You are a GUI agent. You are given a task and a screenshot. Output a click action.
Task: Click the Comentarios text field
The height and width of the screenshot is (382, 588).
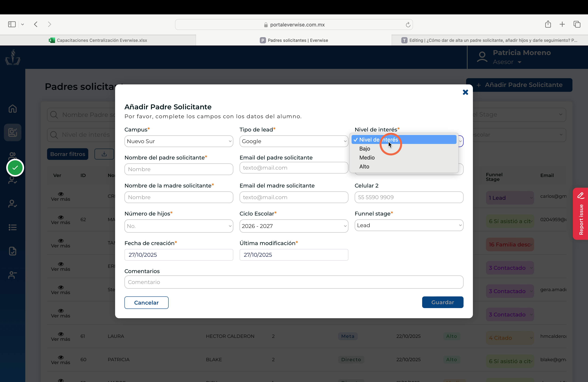click(294, 282)
